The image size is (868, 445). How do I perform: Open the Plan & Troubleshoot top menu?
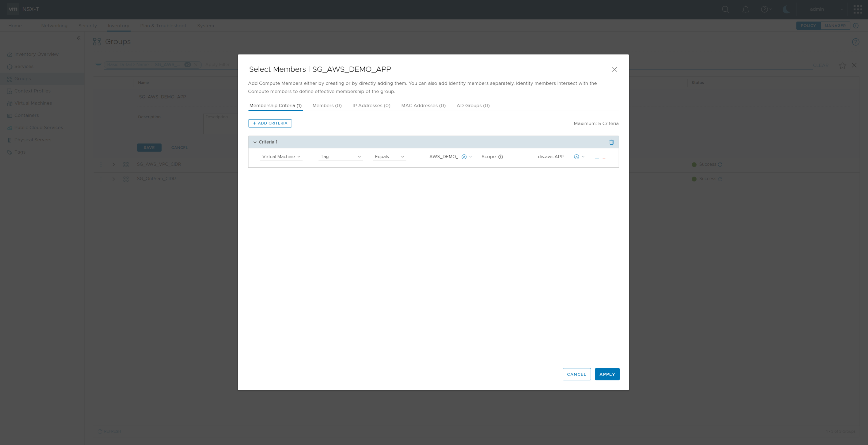163,26
